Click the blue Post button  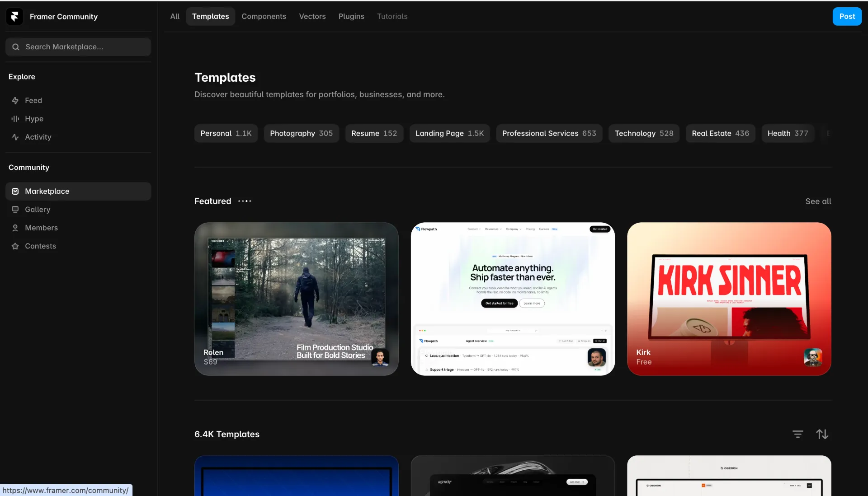coord(847,16)
